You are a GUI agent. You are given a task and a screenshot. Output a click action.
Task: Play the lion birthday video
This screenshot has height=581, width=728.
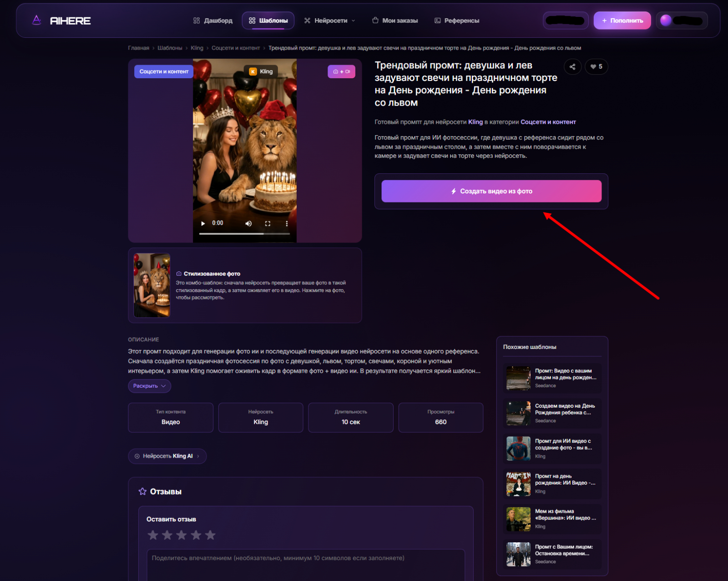click(x=203, y=223)
